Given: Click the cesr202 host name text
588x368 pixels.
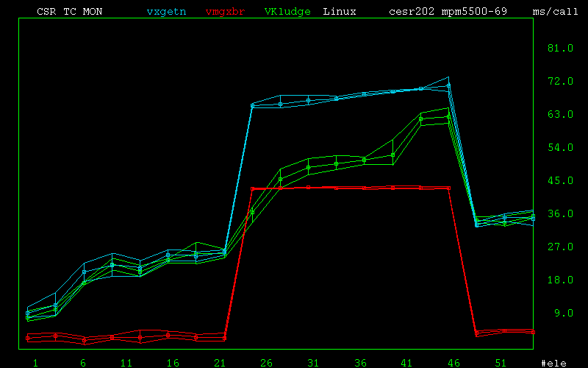Looking at the screenshot, I should click(x=412, y=12).
